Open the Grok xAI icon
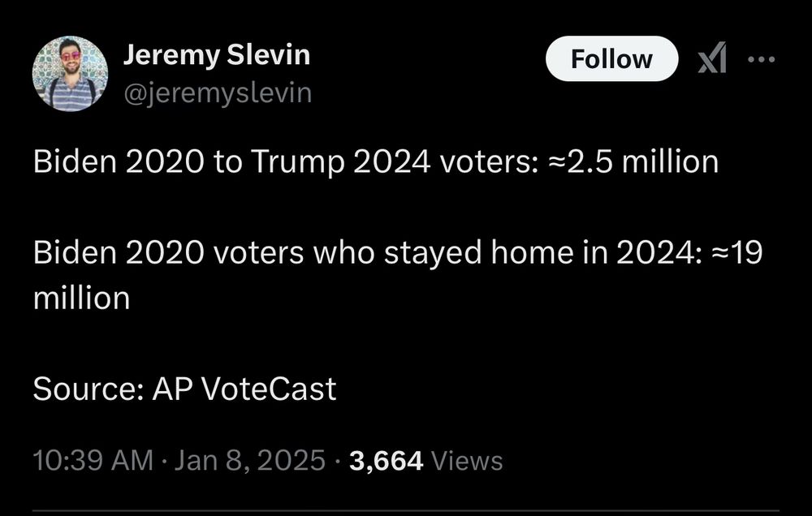The width and height of the screenshot is (812, 516). pyautogui.click(x=711, y=58)
